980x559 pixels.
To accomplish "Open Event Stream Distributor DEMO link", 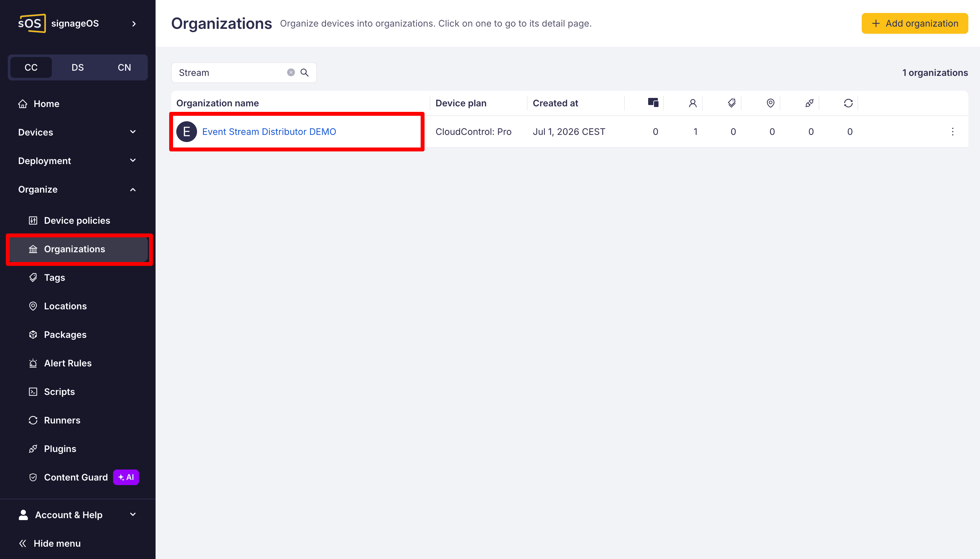I will (x=269, y=132).
